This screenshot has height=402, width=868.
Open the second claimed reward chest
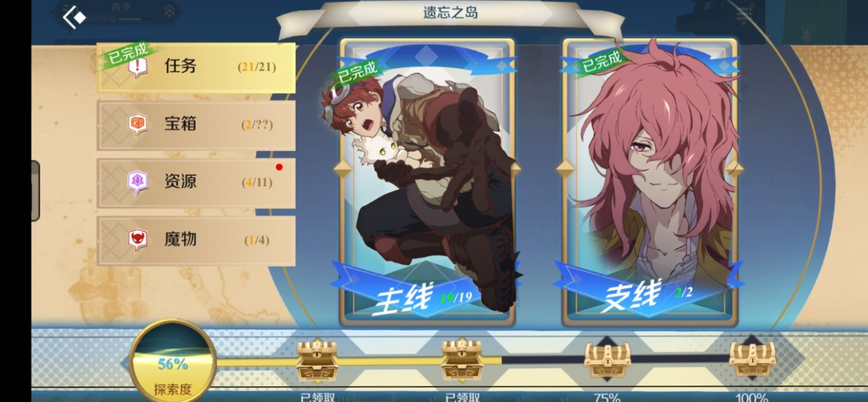pyautogui.click(x=462, y=360)
